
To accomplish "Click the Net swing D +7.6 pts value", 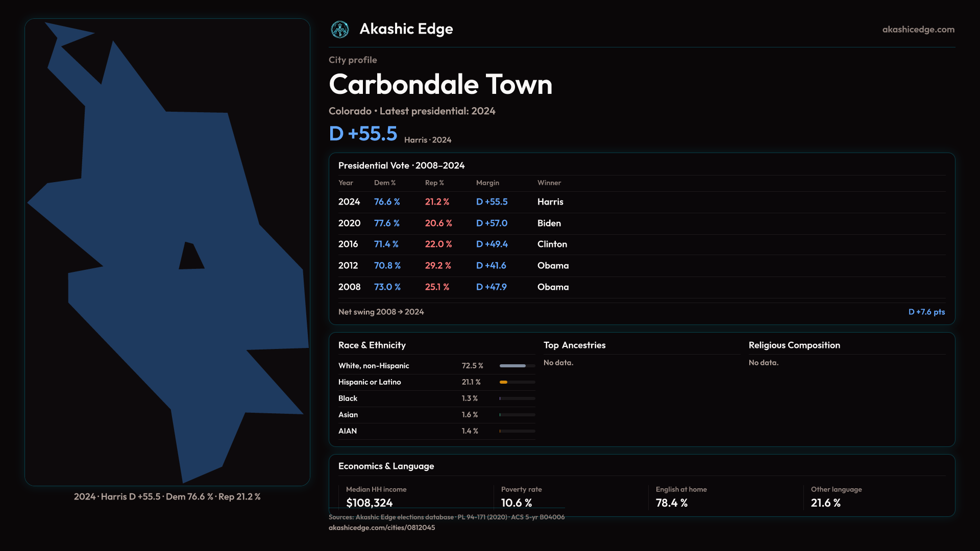I will click(926, 312).
